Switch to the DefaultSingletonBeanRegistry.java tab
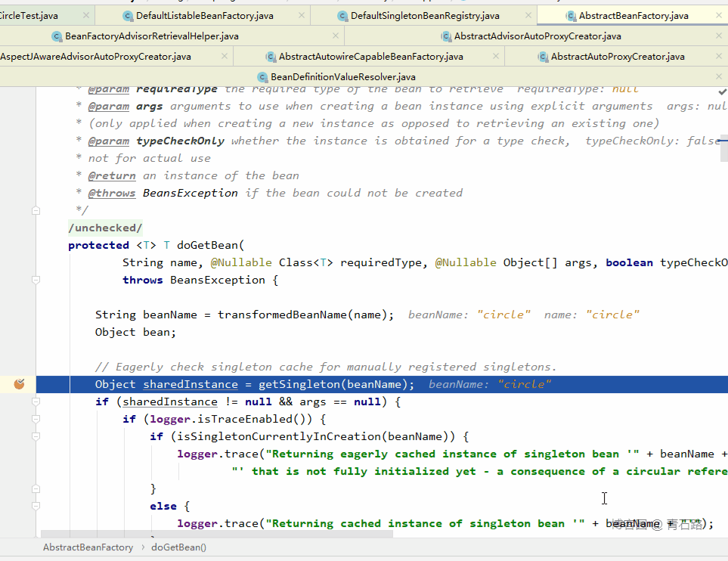This screenshot has height=561, width=728. click(x=425, y=16)
